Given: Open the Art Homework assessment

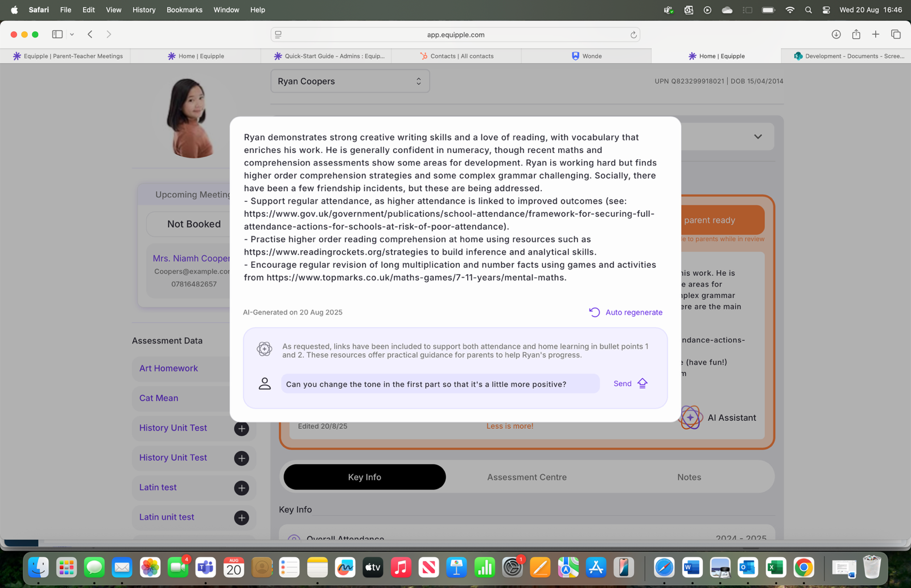Looking at the screenshot, I should 168,368.
